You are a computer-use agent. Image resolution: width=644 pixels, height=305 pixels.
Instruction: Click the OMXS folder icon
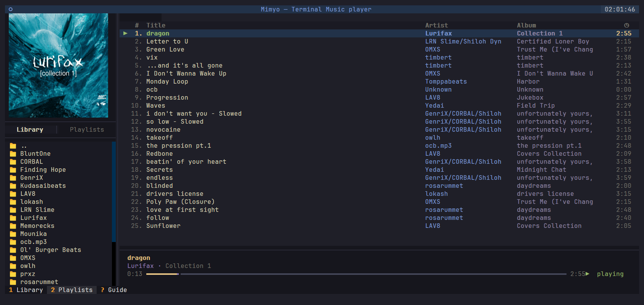pos(13,258)
